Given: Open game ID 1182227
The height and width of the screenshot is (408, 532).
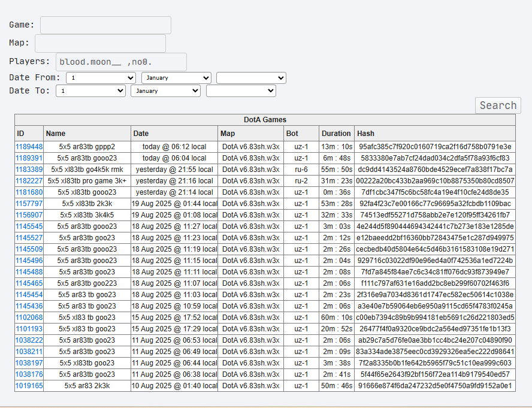Looking at the screenshot, I should tap(29, 181).
